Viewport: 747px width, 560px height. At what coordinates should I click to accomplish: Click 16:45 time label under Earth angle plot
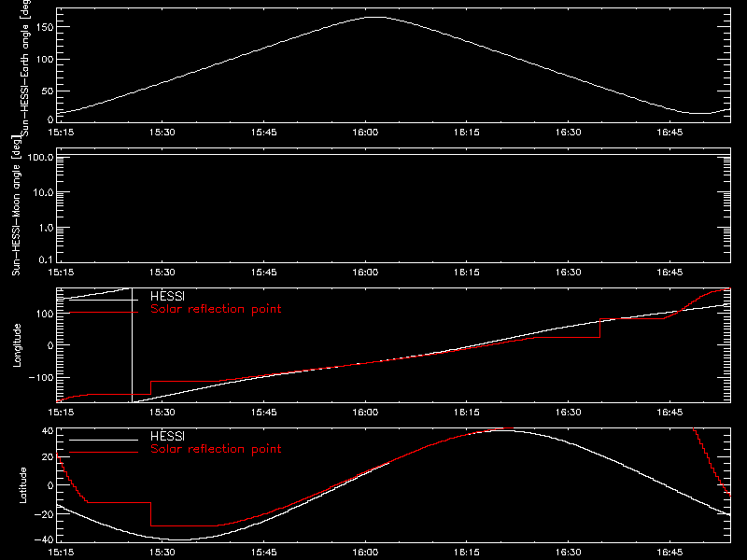(669, 132)
